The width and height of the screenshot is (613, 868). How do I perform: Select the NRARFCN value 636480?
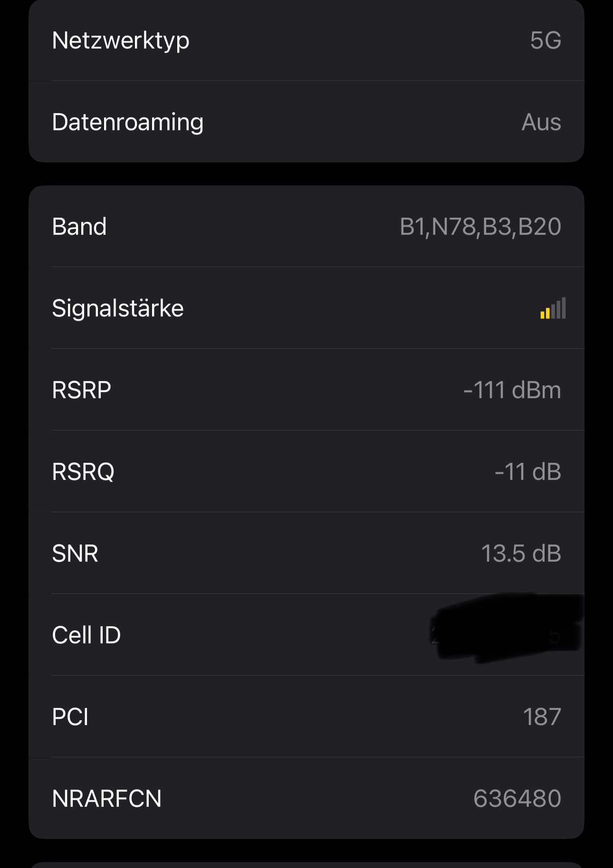(x=517, y=799)
